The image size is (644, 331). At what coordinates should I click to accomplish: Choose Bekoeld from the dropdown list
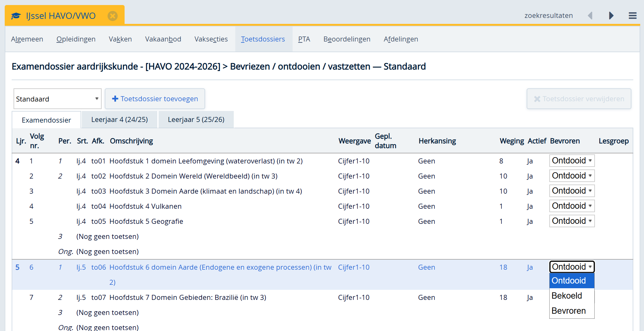(567, 295)
